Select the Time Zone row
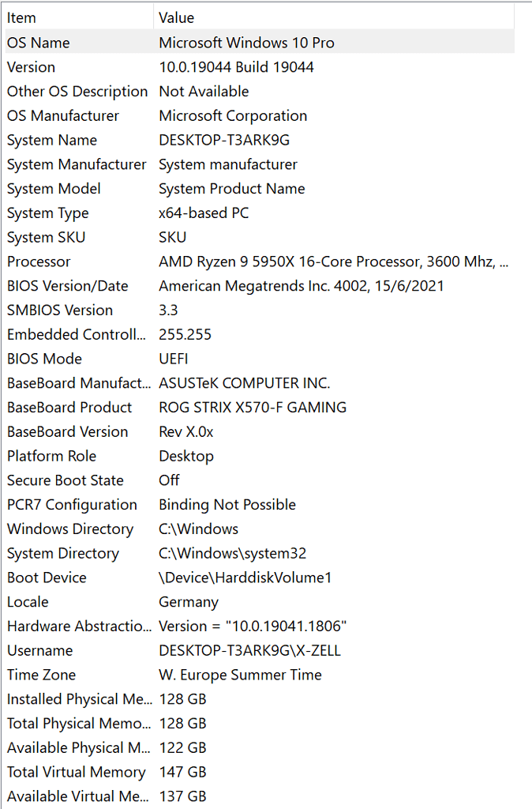 [x=260, y=675]
